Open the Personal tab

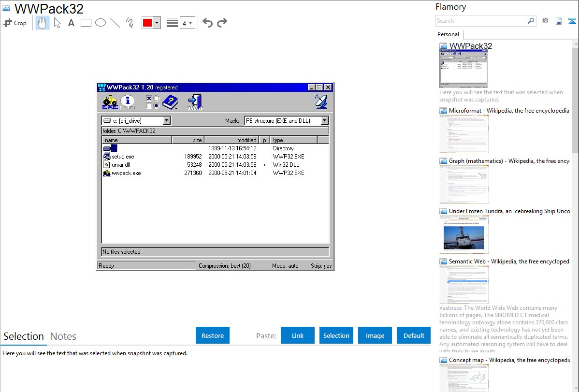(448, 34)
